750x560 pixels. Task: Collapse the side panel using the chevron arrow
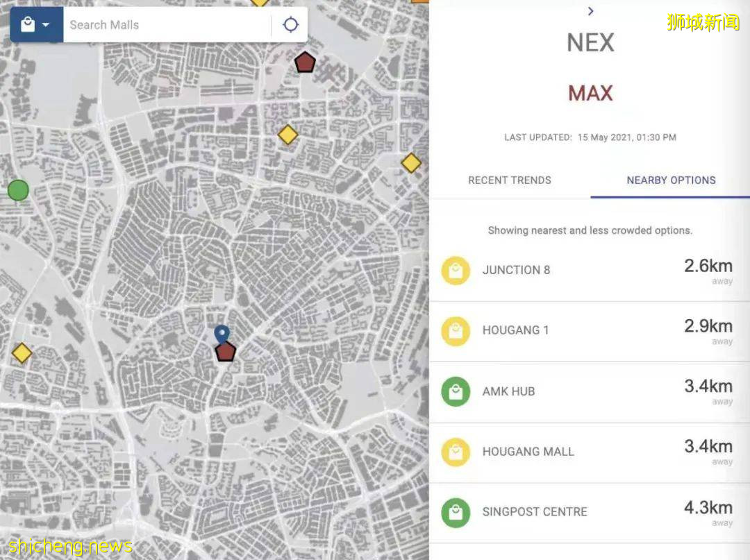point(590,11)
